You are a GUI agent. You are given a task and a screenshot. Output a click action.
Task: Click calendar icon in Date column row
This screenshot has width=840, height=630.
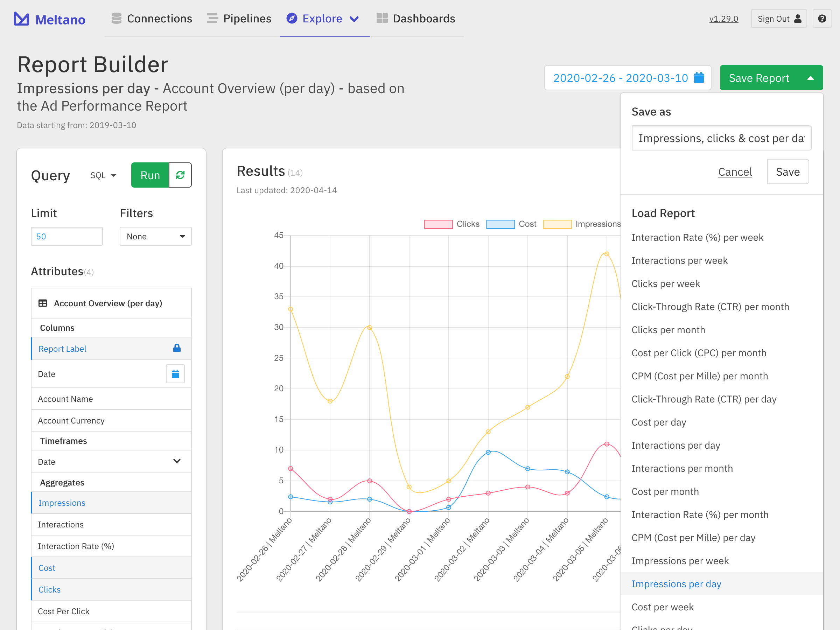(175, 374)
